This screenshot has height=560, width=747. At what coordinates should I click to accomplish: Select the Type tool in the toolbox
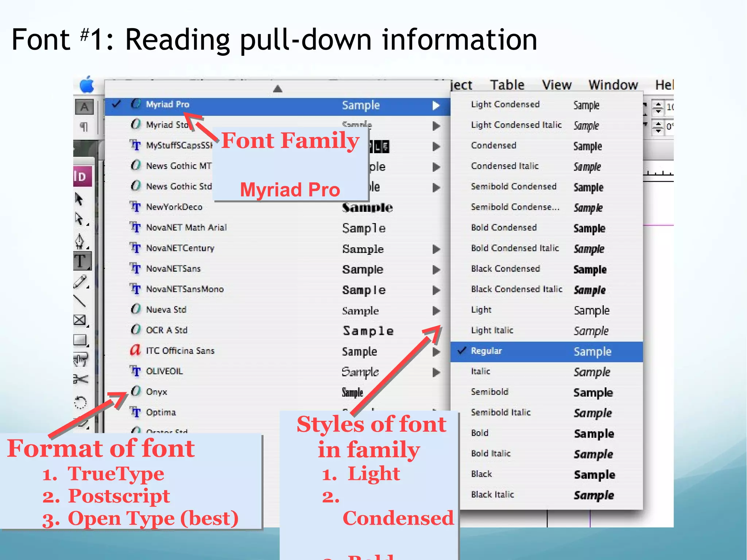82,261
